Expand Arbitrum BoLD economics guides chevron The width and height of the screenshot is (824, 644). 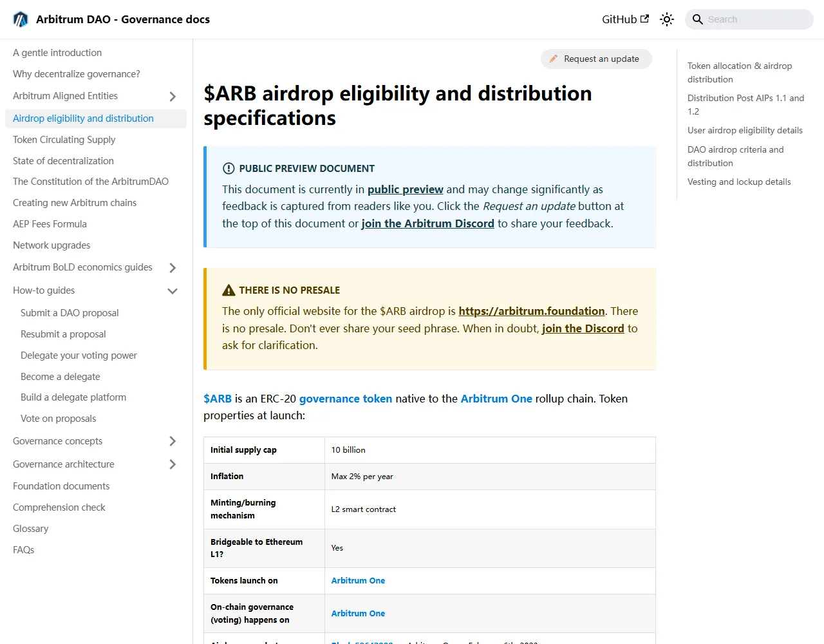point(173,268)
